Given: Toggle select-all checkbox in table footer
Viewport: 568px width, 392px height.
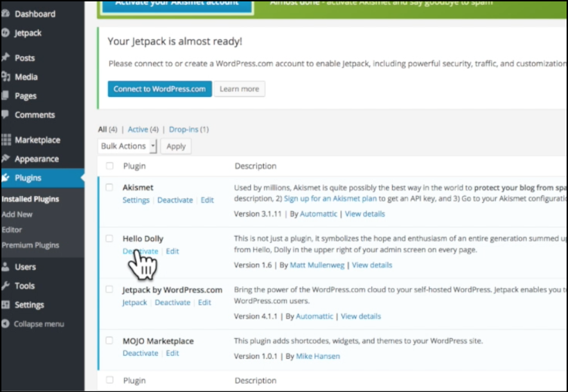Looking at the screenshot, I should (x=109, y=380).
